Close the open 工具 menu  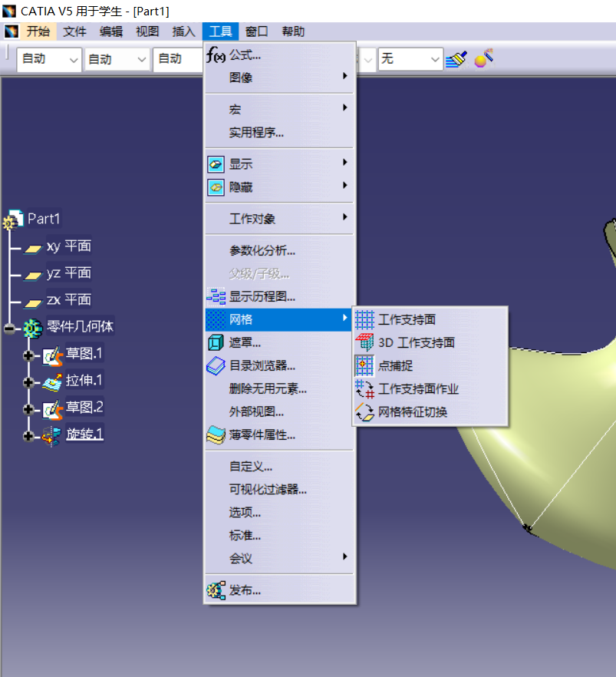click(220, 31)
